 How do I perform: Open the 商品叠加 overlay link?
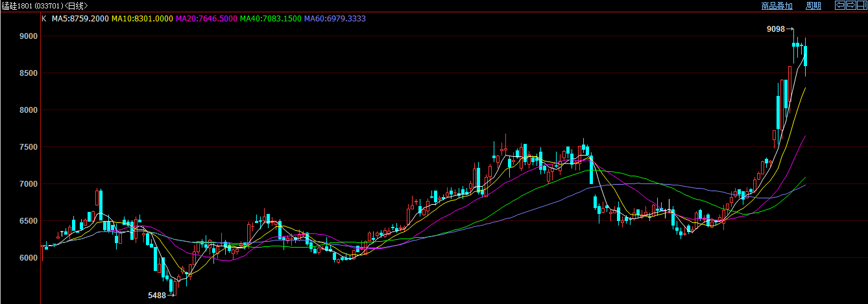click(x=777, y=6)
